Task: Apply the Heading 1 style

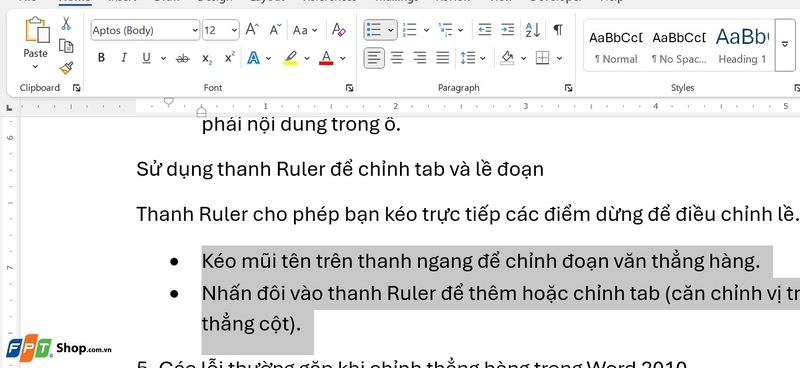Action: [742, 47]
